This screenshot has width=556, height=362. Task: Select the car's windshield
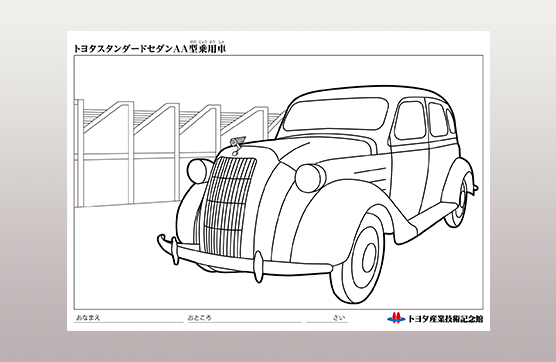[335, 115]
